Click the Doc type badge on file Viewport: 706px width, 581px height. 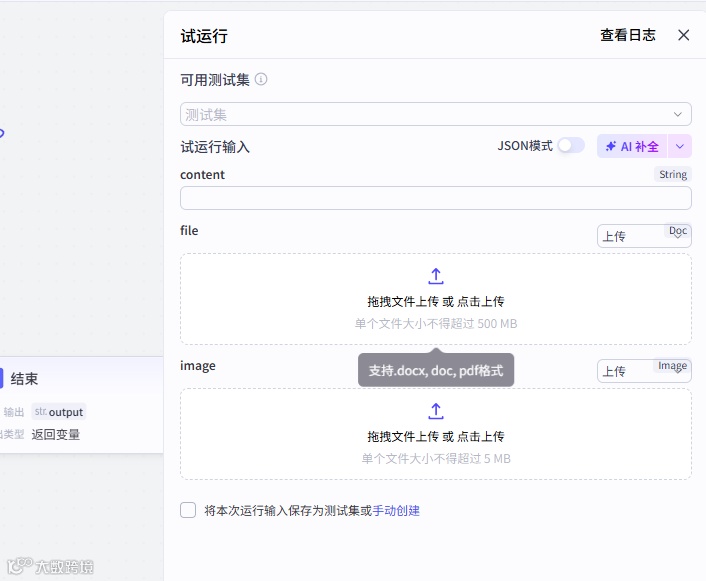[678, 231]
